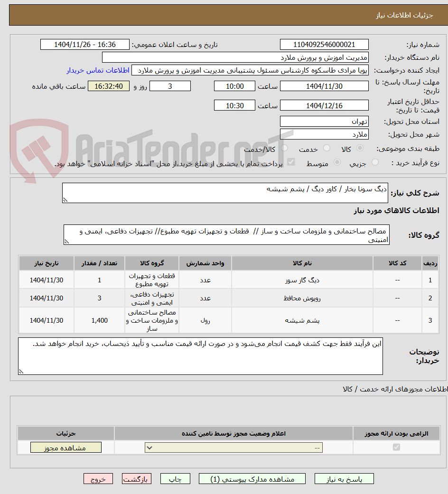
Task: Click the نام دستگاه خریدار field
Action: (235, 57)
